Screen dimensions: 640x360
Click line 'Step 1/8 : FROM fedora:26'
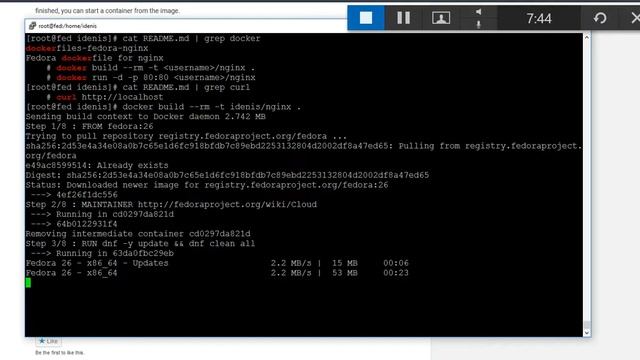[89, 127]
